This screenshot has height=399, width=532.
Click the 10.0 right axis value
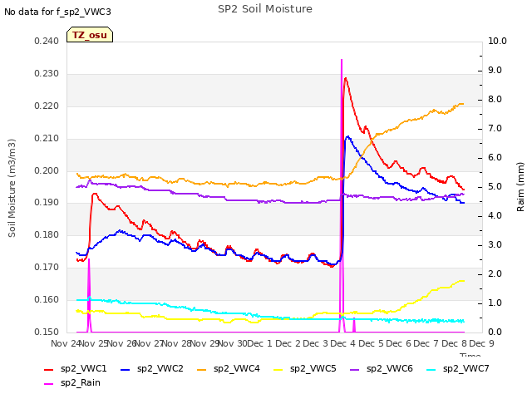coord(497,42)
